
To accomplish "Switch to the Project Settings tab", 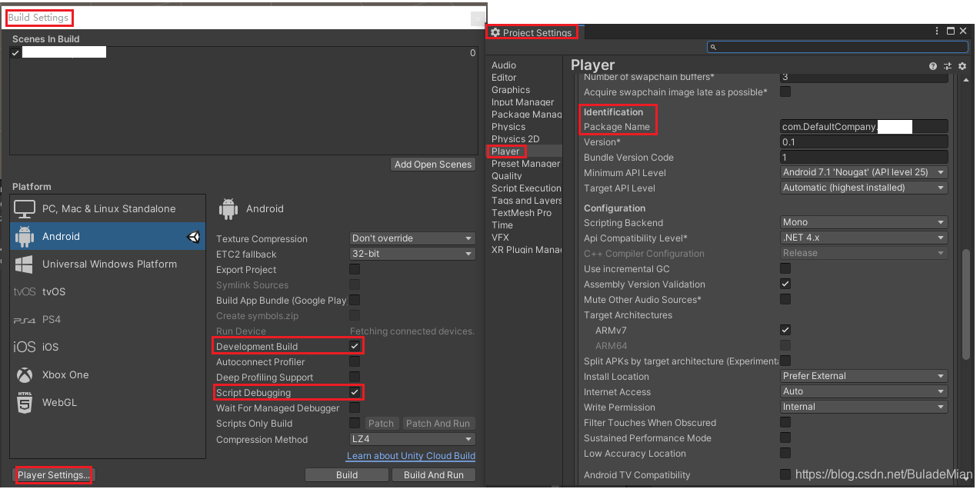I will coord(535,33).
